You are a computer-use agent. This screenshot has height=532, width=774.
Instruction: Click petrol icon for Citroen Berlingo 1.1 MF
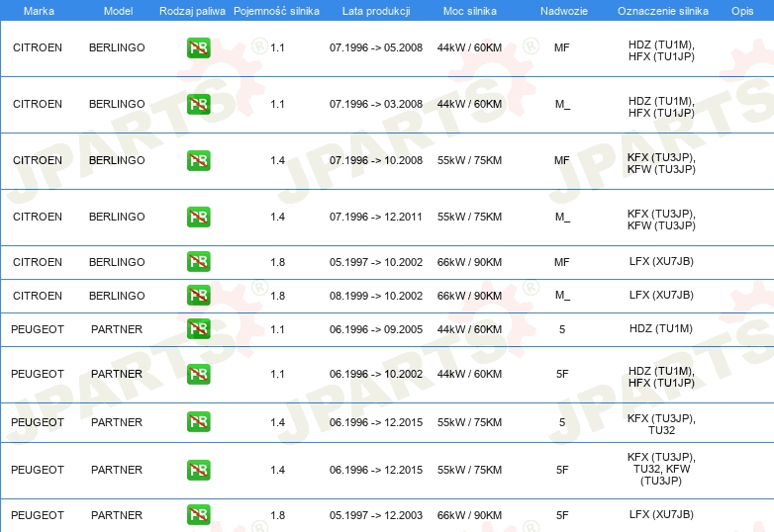(198, 47)
